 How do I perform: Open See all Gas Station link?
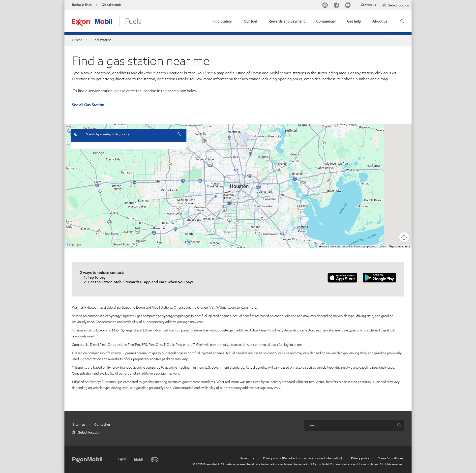(x=88, y=105)
